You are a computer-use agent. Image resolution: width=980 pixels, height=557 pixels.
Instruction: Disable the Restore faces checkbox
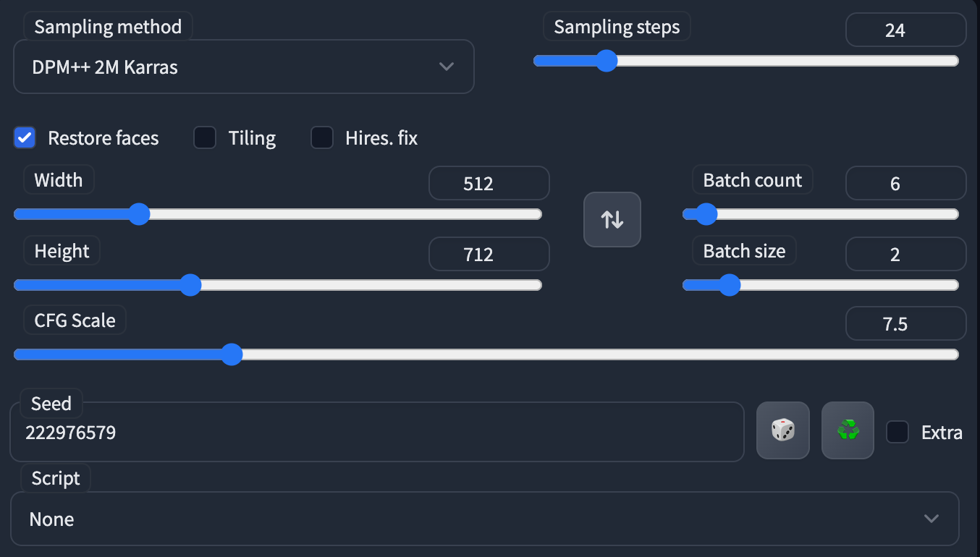point(25,137)
